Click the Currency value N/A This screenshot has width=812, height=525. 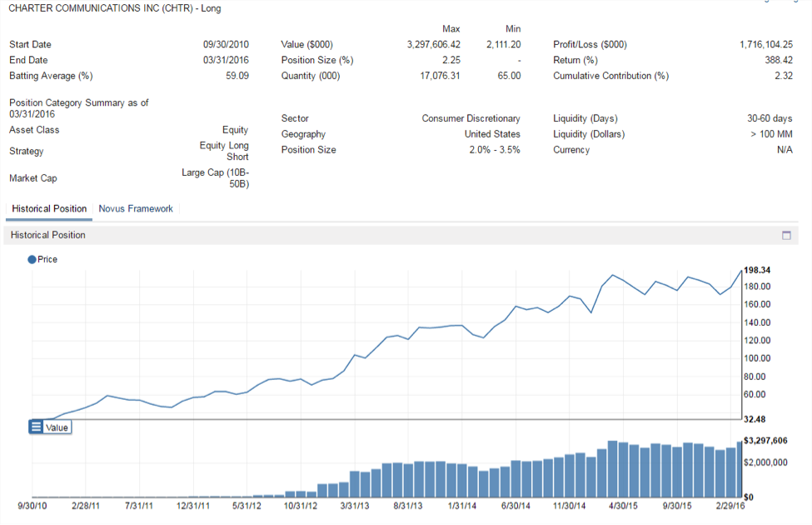(785, 150)
